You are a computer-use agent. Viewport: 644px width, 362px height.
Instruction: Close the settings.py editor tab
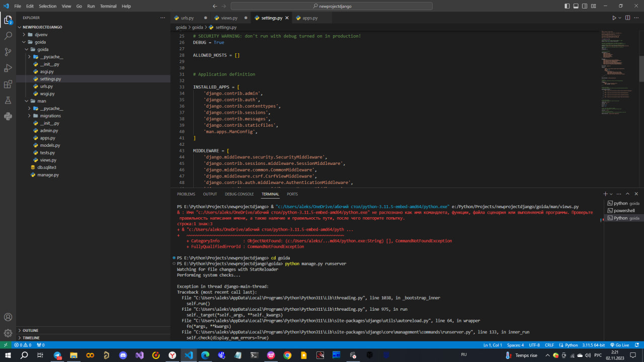pyautogui.click(x=287, y=18)
